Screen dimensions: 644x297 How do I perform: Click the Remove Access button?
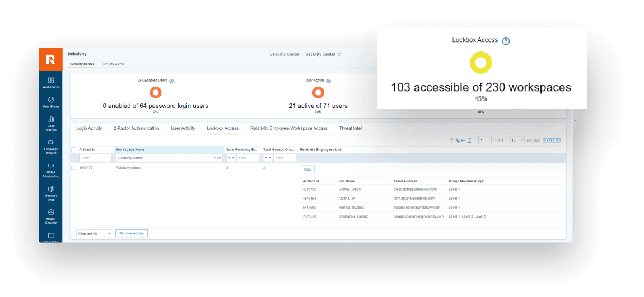pos(132,233)
